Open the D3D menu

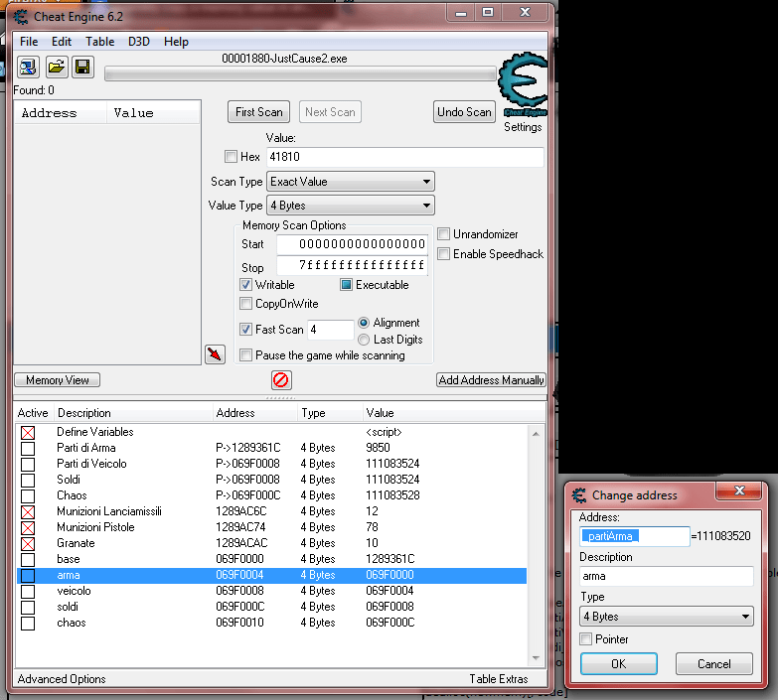(139, 42)
